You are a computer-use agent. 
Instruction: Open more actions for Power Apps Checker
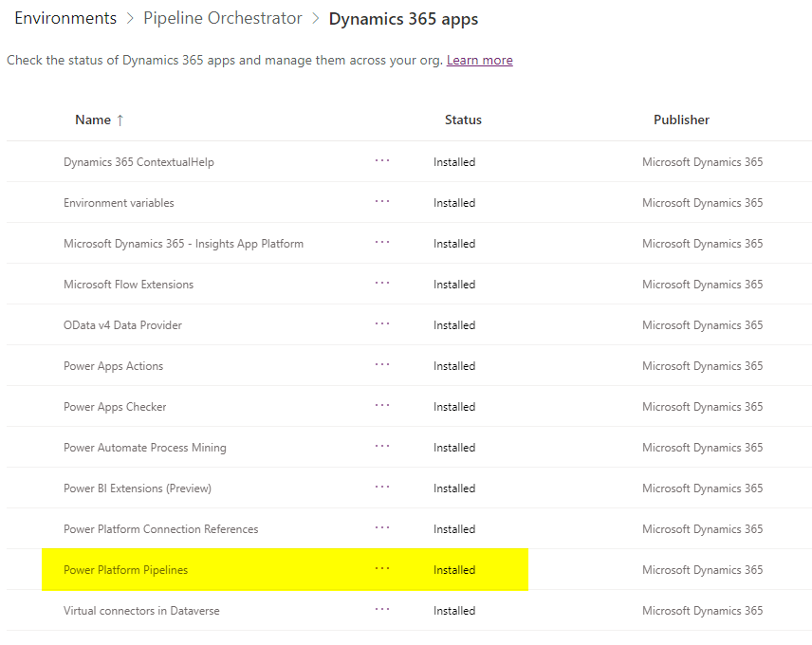coord(382,406)
